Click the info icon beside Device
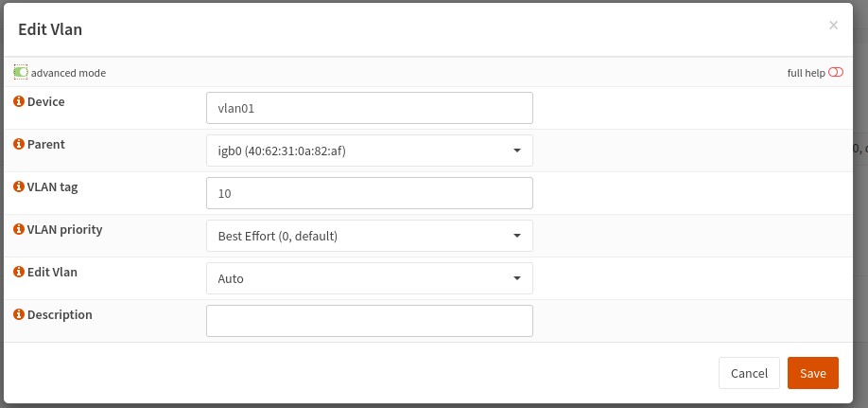This screenshot has height=408, width=868. (19, 101)
